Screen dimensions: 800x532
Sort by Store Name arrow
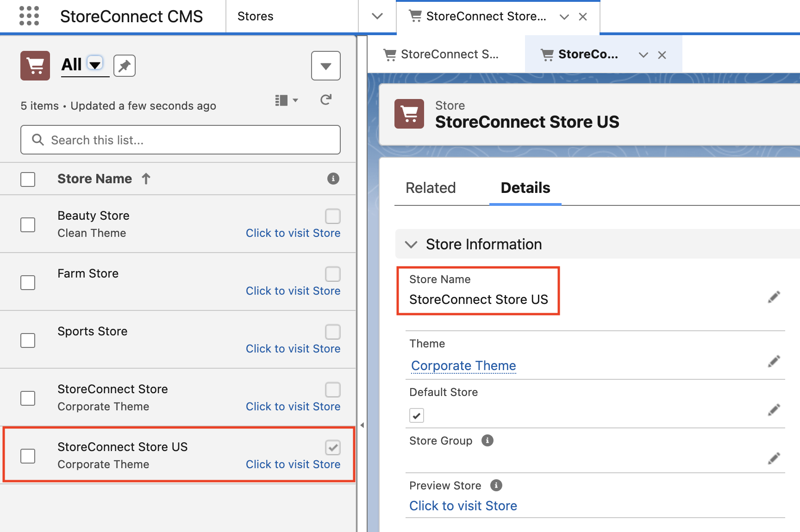(146, 179)
